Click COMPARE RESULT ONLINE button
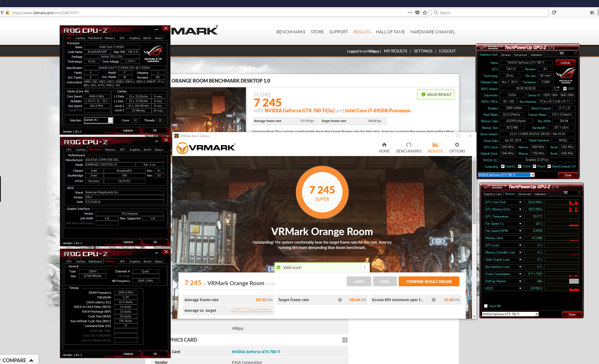The height and width of the screenshot is (364, 599). (429, 281)
